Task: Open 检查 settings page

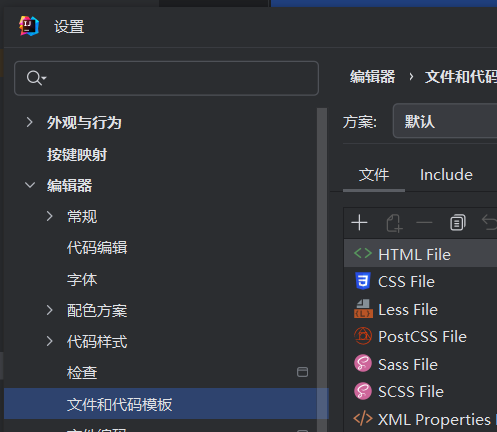Action: point(82,373)
